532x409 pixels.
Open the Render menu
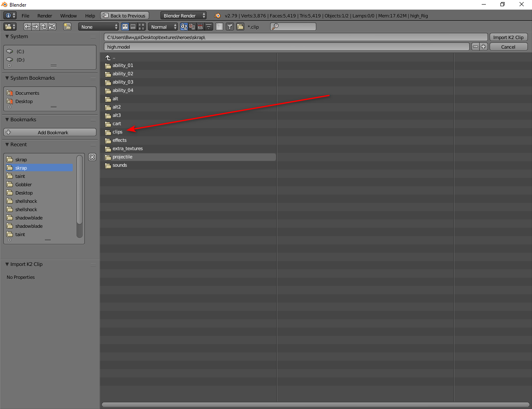coord(45,16)
